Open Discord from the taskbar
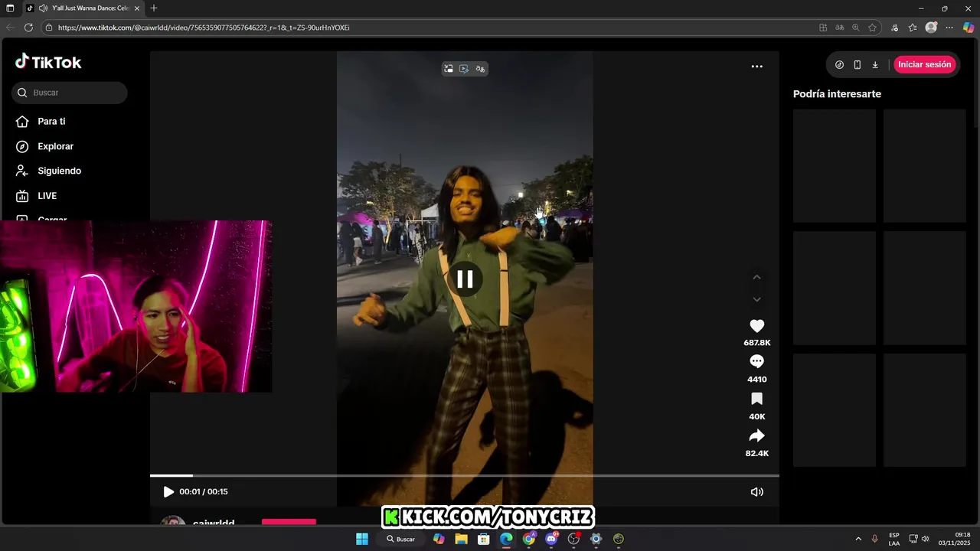Viewport: 980px width, 551px height. click(x=551, y=539)
